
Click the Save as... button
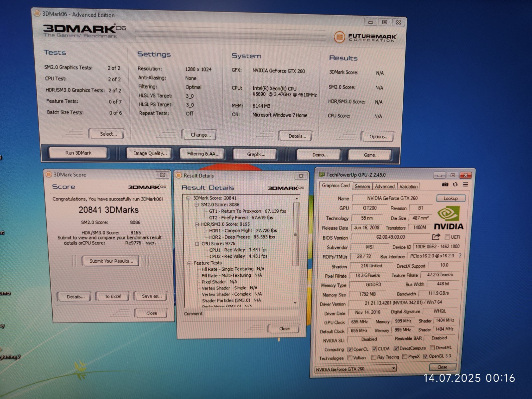click(151, 296)
